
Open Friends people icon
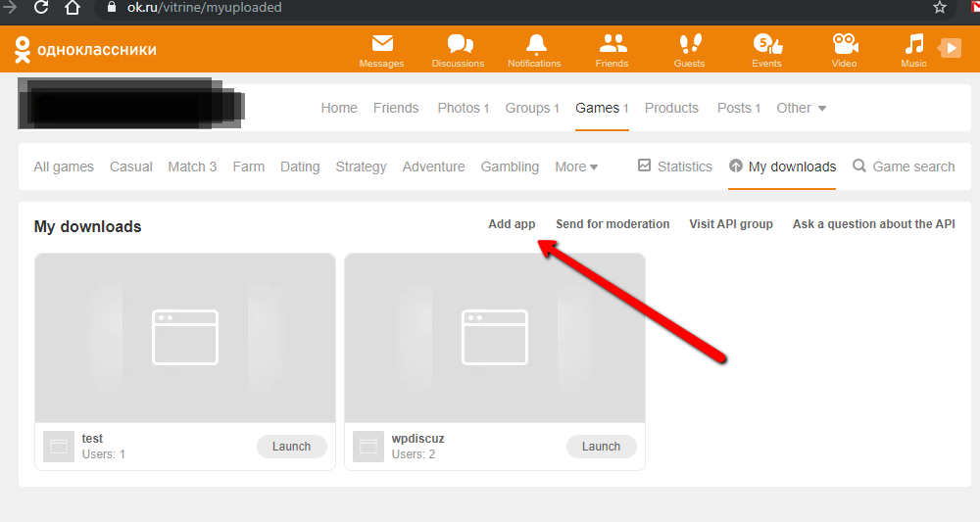[x=612, y=45]
